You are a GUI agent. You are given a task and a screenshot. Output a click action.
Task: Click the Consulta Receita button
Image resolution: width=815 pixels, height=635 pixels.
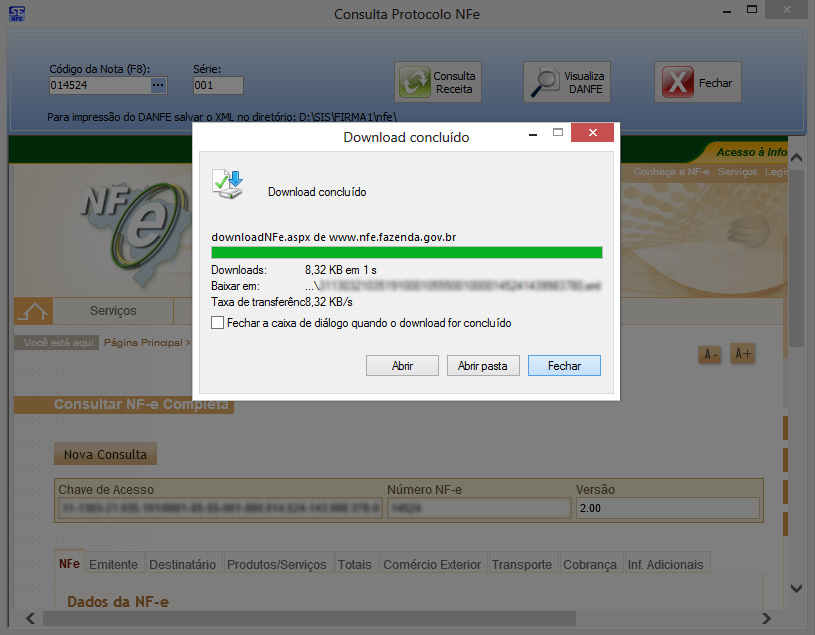439,83
